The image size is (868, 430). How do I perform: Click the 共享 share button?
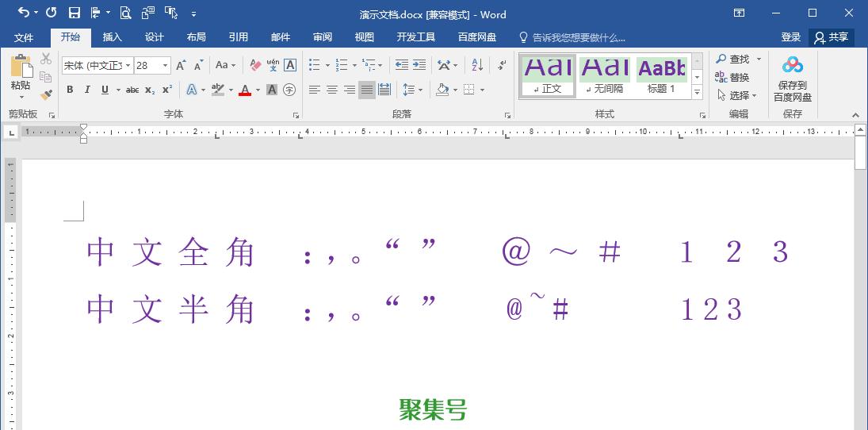(x=832, y=37)
